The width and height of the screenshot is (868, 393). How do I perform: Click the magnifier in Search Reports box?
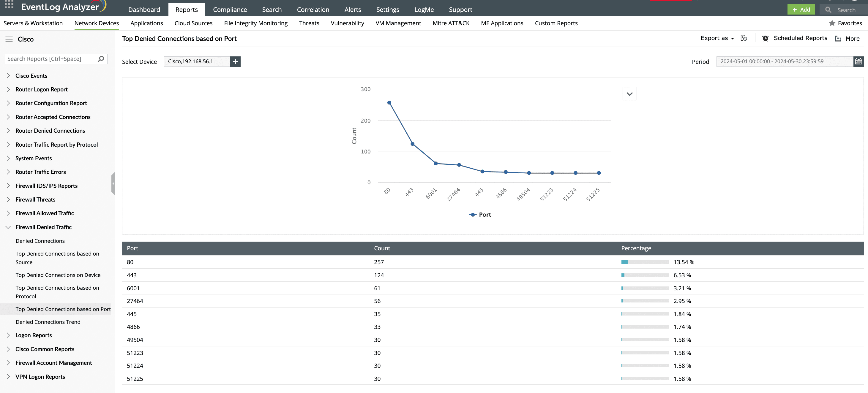100,58
